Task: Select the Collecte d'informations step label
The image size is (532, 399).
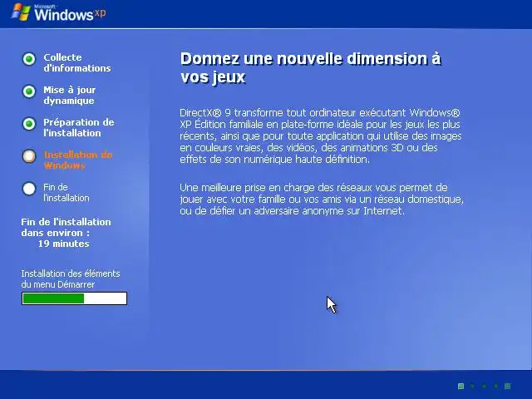Action: click(77, 63)
